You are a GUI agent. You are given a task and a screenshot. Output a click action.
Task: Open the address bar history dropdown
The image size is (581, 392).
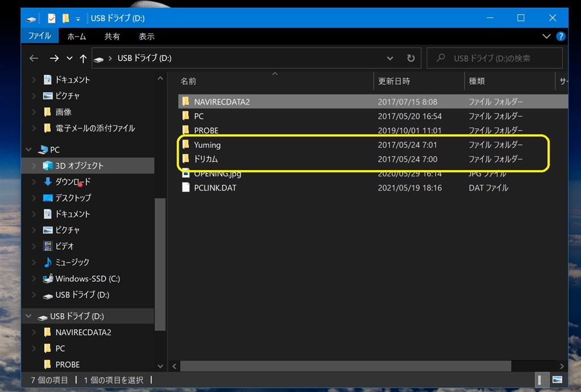(390, 58)
